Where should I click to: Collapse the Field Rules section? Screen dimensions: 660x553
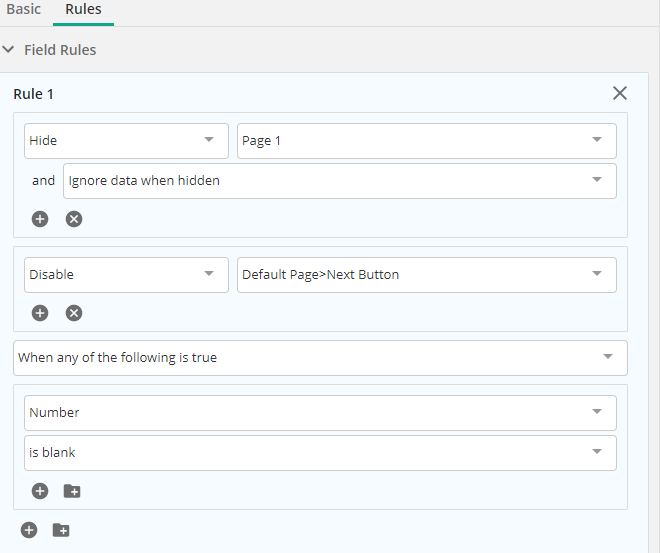tap(8, 50)
